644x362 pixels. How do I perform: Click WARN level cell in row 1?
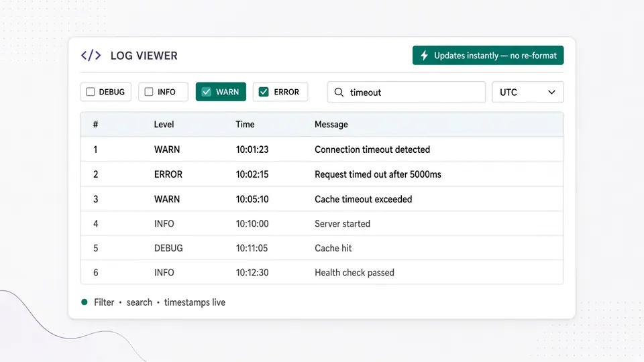[x=167, y=149]
